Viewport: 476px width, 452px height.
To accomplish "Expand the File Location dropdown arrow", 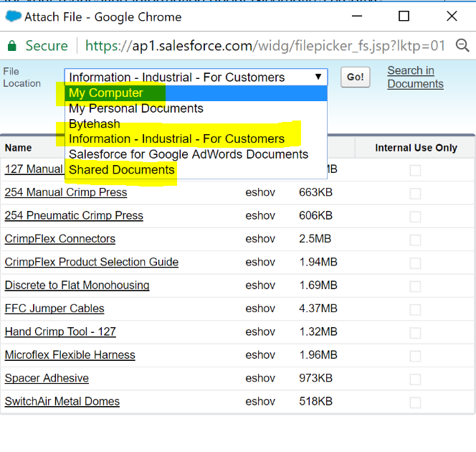I will [318, 77].
